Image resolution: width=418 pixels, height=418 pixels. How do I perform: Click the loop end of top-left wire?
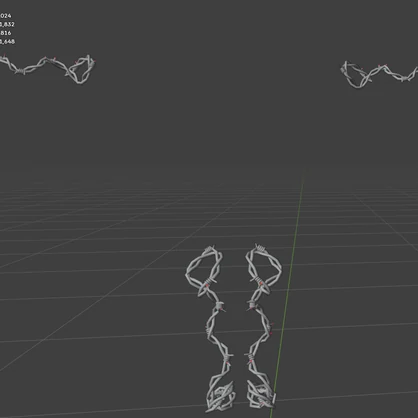tap(82, 70)
